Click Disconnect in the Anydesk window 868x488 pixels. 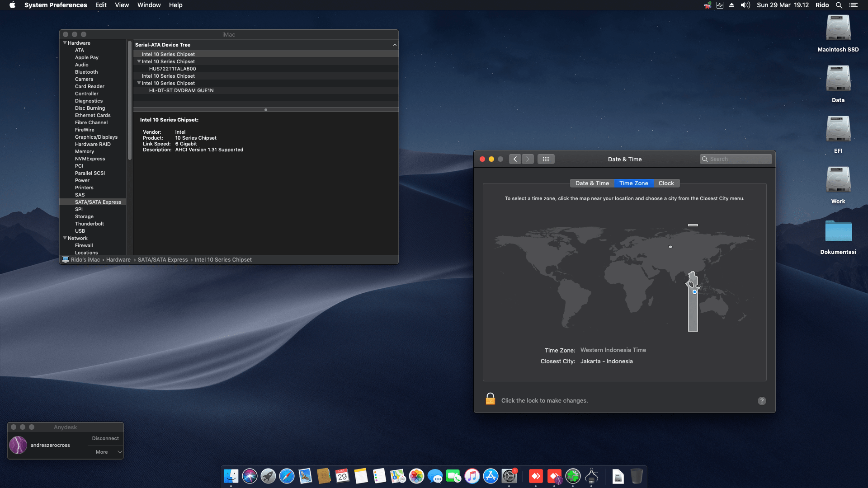click(x=105, y=438)
